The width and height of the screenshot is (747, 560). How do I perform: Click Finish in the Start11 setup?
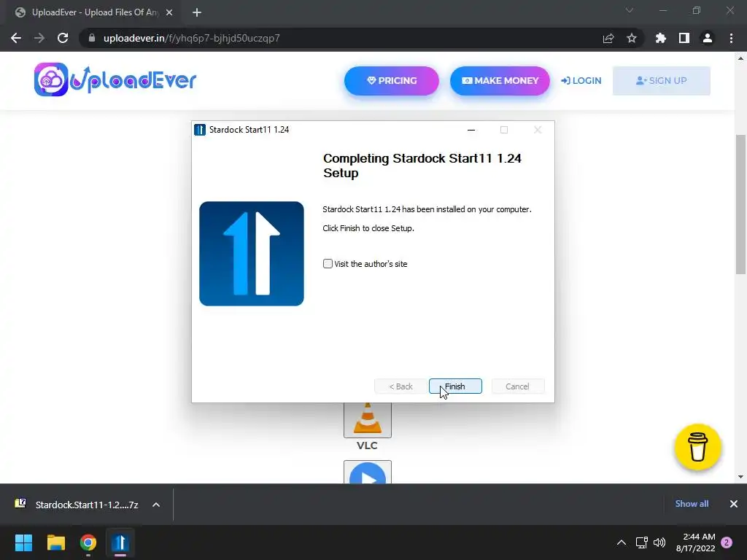[x=455, y=386]
